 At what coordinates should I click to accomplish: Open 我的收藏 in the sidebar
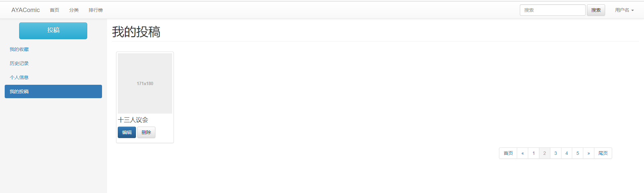(19, 49)
